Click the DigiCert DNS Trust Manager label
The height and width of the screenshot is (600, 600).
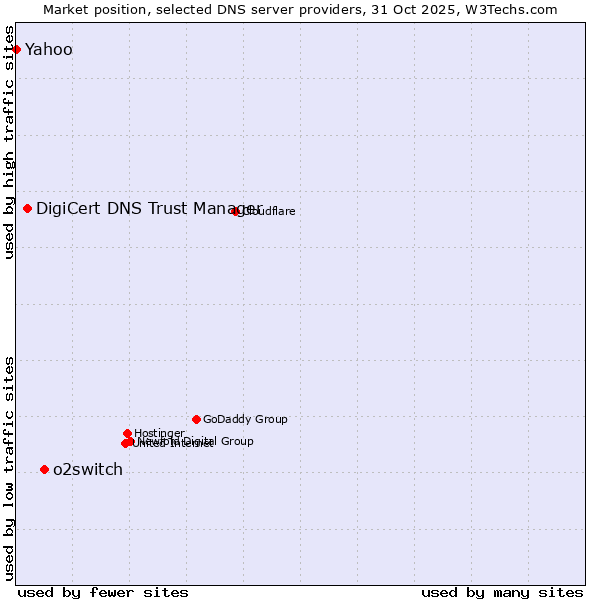click(135, 208)
